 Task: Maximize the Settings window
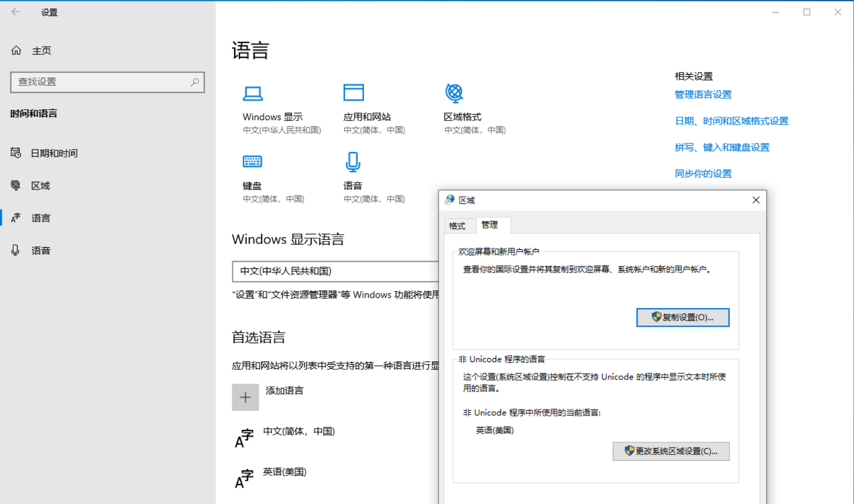807,12
